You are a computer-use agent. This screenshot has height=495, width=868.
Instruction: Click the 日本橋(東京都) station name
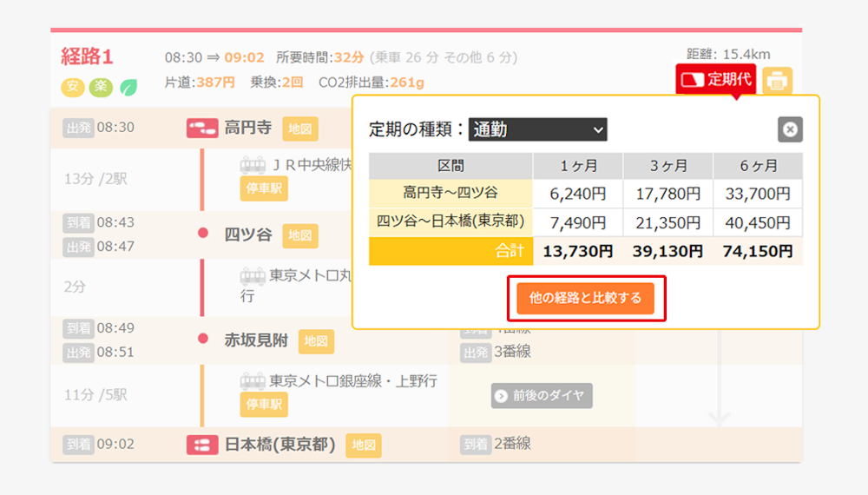point(280,445)
